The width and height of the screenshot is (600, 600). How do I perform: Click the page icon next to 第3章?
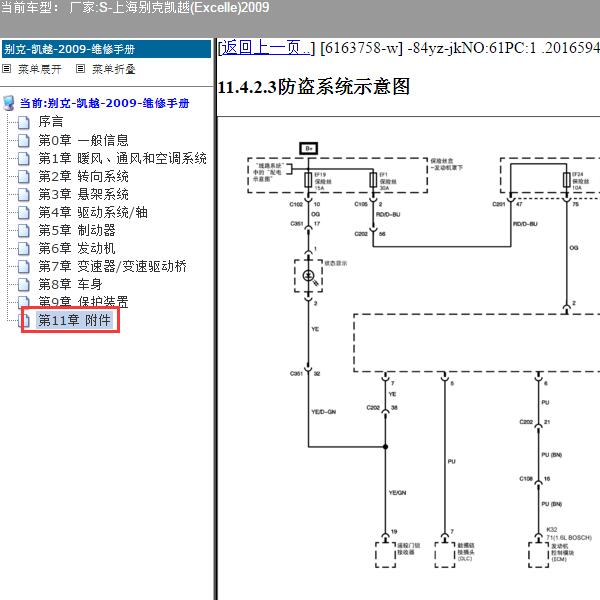click(24, 194)
